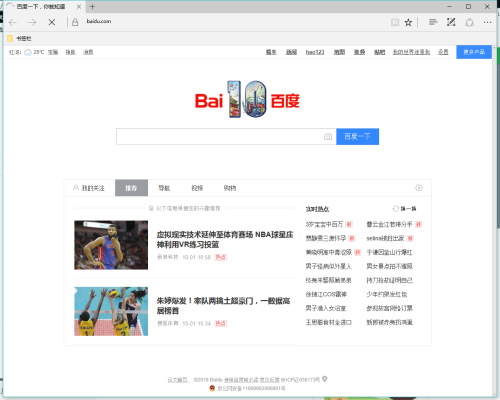Open hot topic 徐锦江COS雷神
The height and width of the screenshot is (400, 500).
326,294
